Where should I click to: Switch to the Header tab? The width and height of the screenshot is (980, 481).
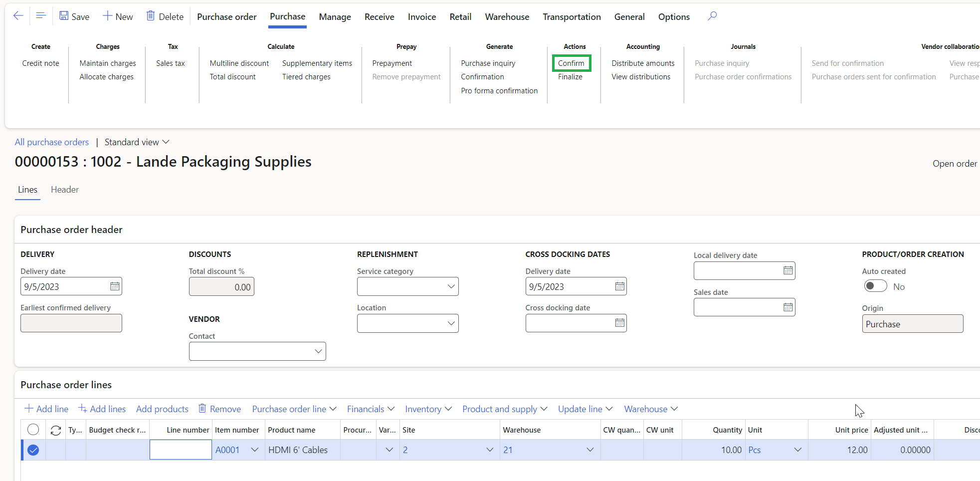(64, 190)
